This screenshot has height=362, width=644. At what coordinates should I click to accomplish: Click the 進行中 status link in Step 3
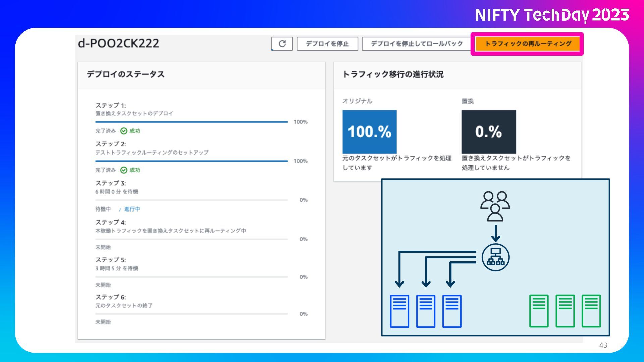coord(132,209)
